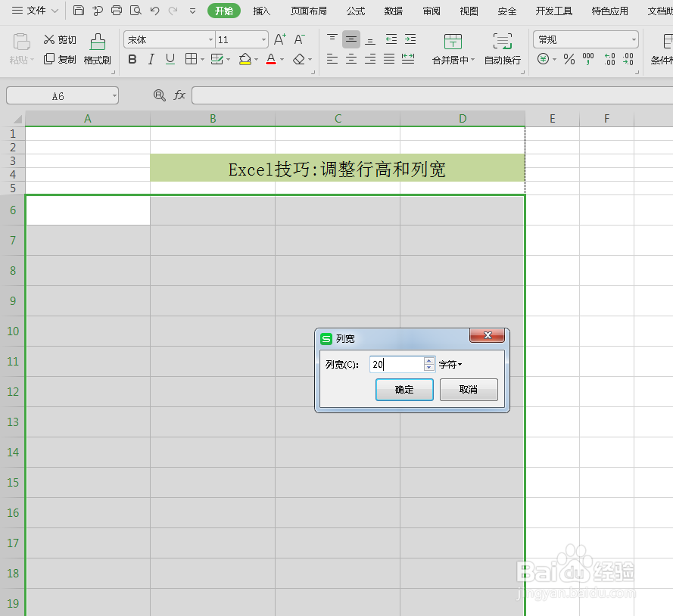The width and height of the screenshot is (673, 616).
Task: Switch to 视图 tab
Action: 469,11
